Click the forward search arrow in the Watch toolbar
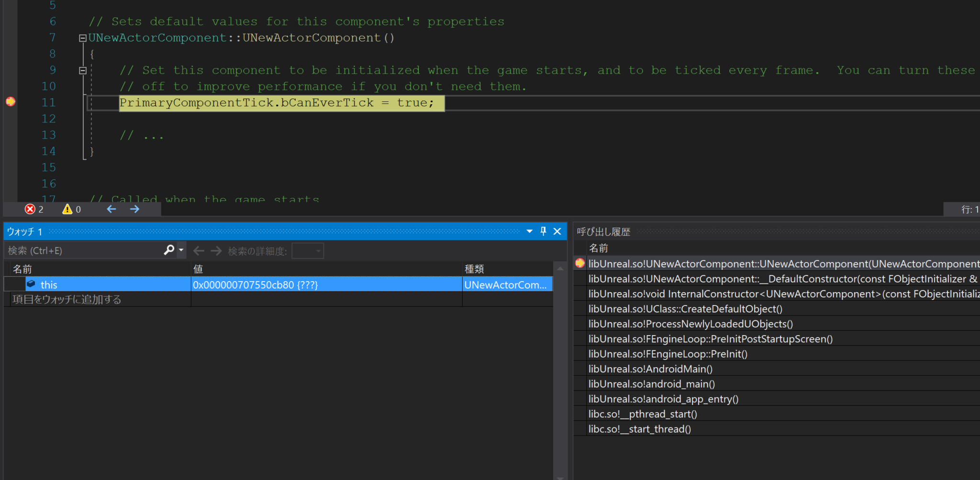Viewport: 980px width, 480px height. 216,250
